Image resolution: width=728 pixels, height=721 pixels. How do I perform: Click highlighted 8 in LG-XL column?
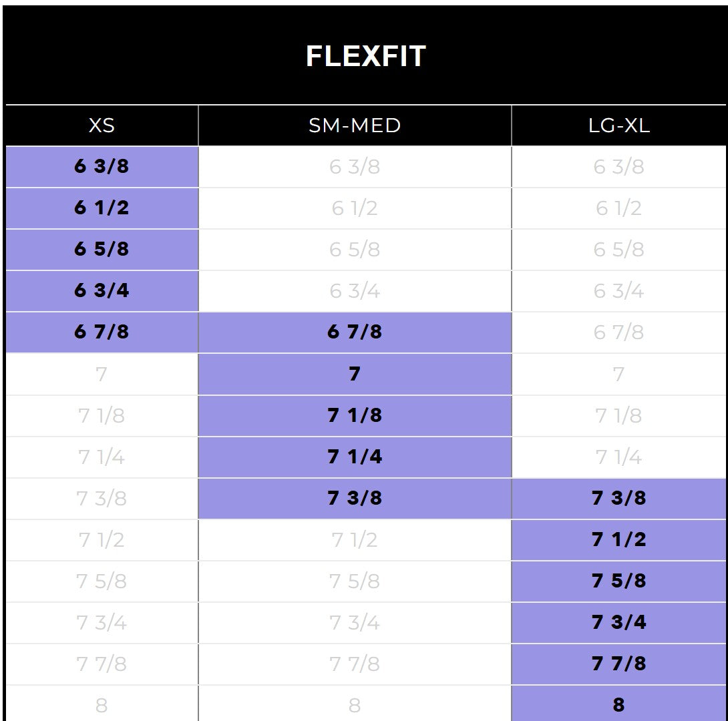pyautogui.click(x=618, y=704)
